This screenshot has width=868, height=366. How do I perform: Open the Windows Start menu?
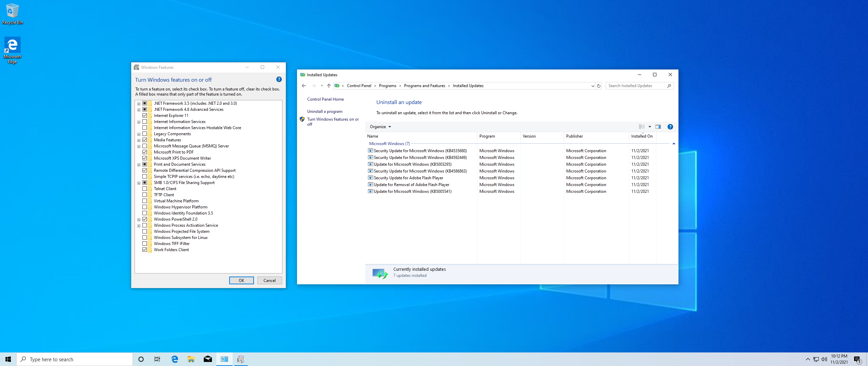pos(8,359)
